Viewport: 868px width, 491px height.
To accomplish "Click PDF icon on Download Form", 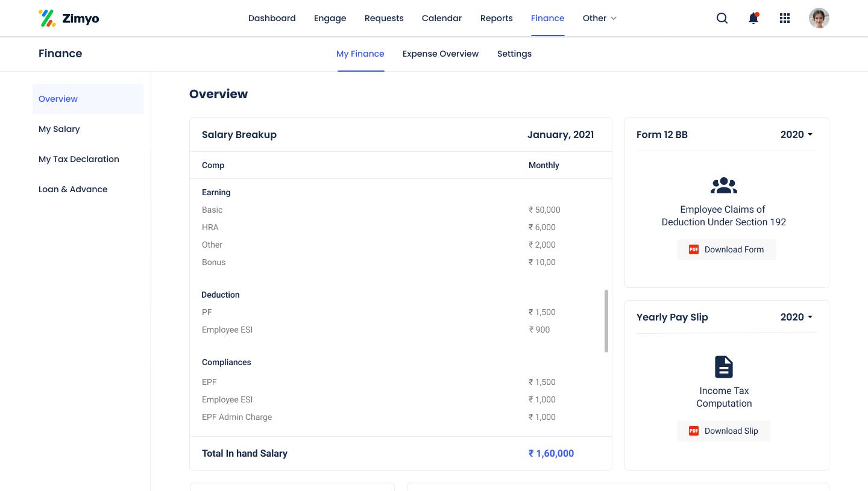I will 694,249.
